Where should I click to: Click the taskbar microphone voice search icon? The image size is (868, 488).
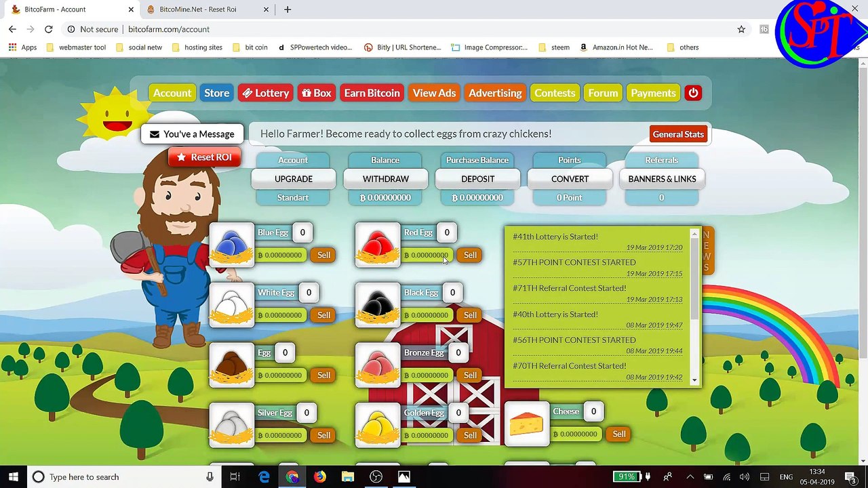click(x=210, y=476)
